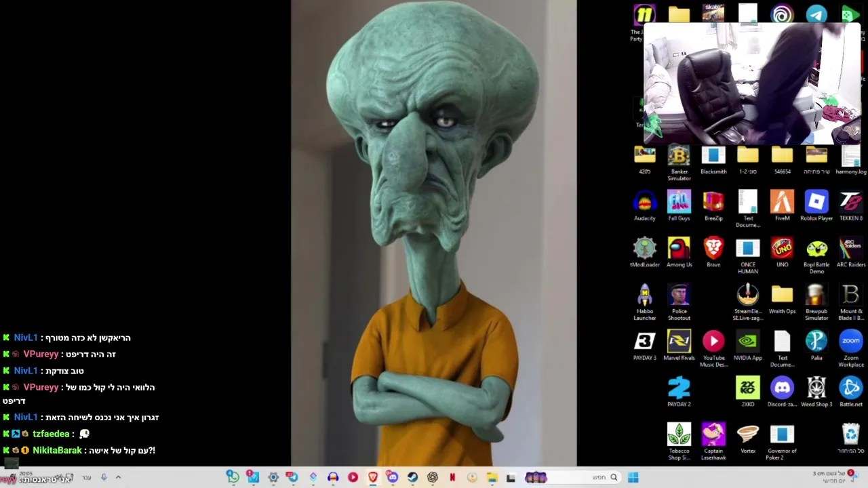Open File Explorer from the taskbar
The image size is (868, 488).
492,477
